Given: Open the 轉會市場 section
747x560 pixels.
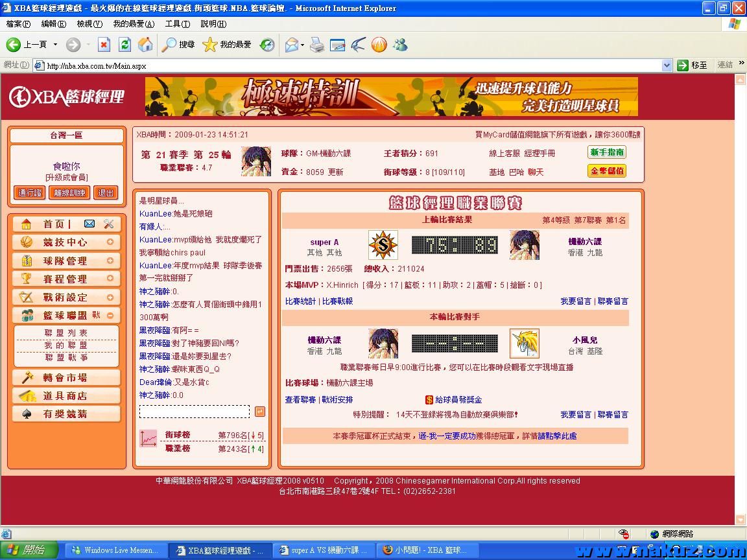Looking at the screenshot, I should pyautogui.click(x=66, y=378).
